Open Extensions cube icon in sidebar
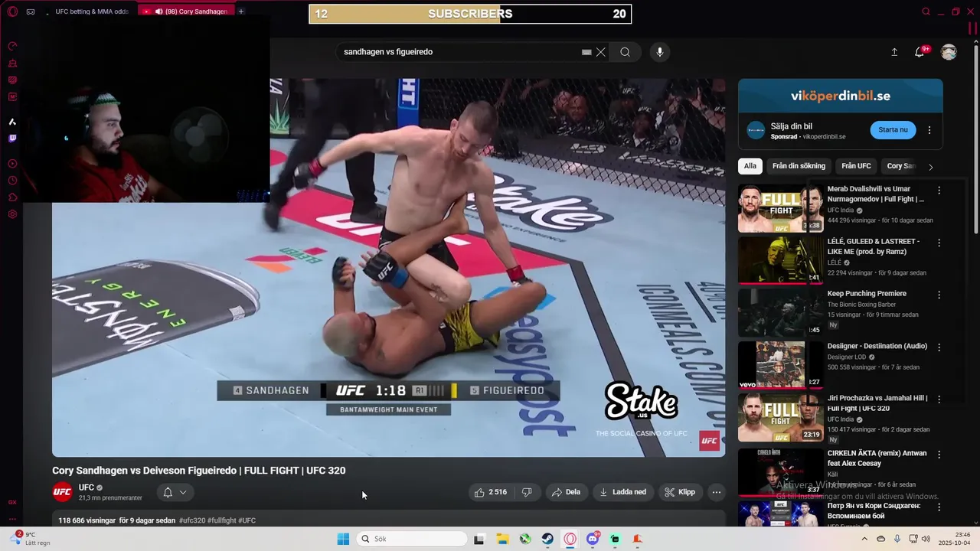980x551 pixels. tap(12, 197)
